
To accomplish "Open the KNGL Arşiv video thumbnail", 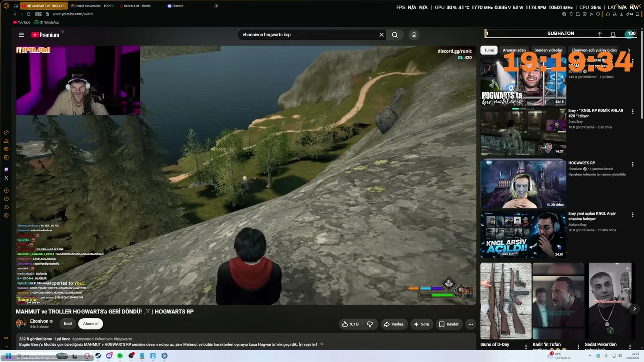I will (523, 234).
